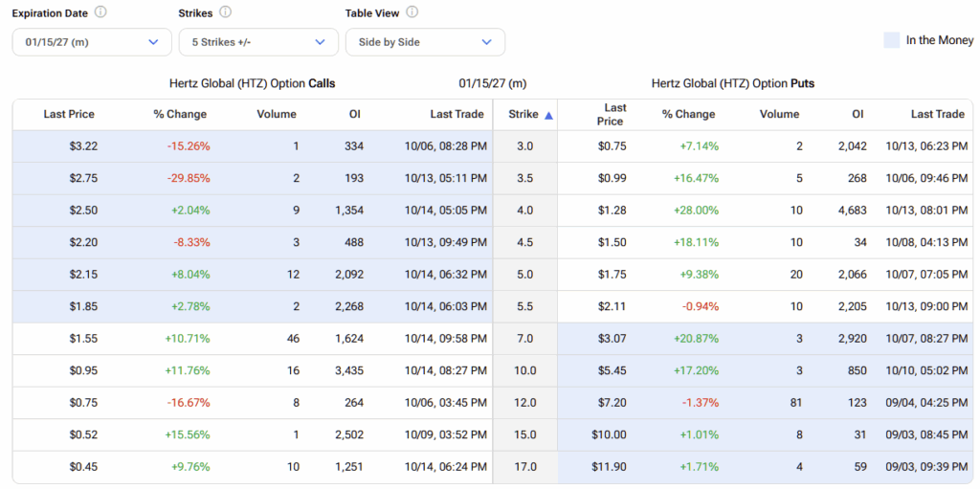Open the Side by Side view dropdown
980x489 pixels.
point(425,42)
